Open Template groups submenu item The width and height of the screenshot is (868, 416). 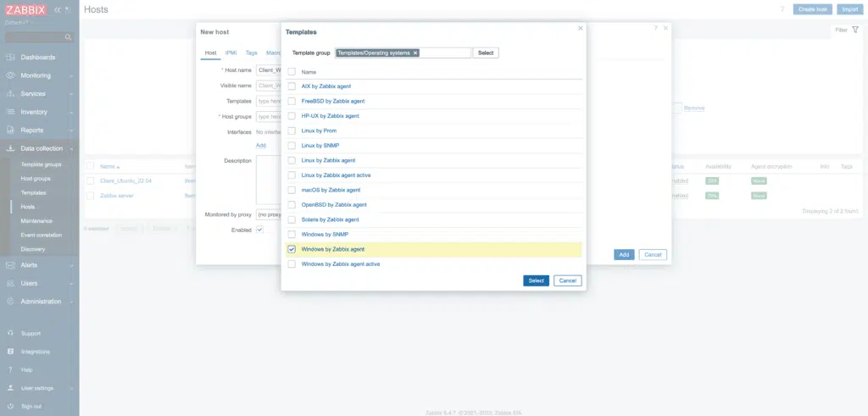[x=41, y=164]
